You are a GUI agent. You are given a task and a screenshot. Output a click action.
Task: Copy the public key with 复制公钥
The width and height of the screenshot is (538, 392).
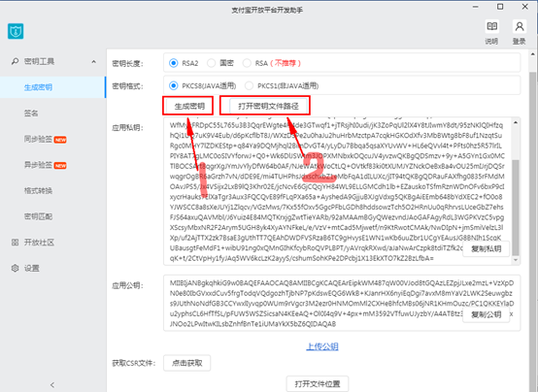[487, 314]
